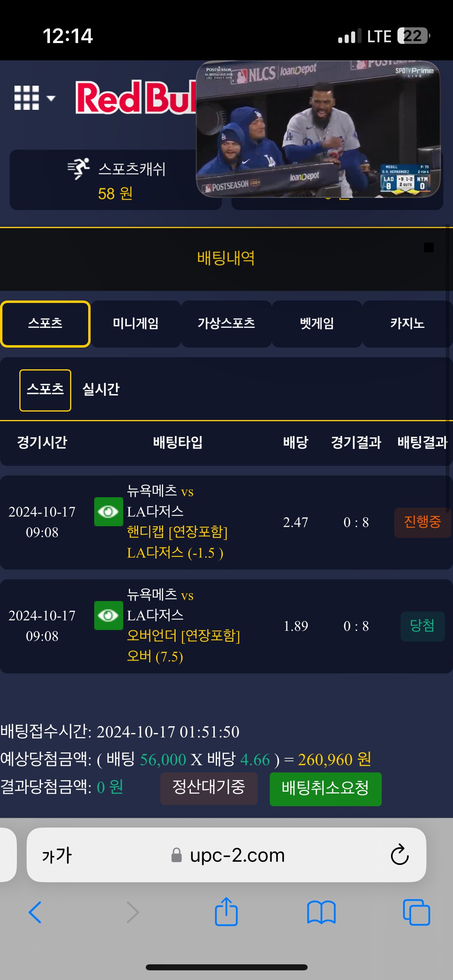The height and width of the screenshot is (980, 453).
Task: Tap the 정산대기중 status button
Action: pyautogui.click(x=209, y=788)
